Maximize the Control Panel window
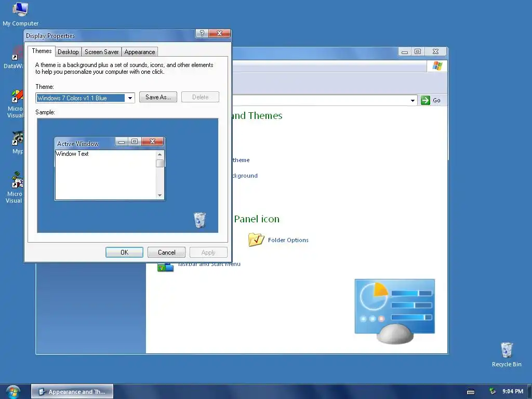Screen dimensions: 532x399 pyautogui.click(x=418, y=51)
